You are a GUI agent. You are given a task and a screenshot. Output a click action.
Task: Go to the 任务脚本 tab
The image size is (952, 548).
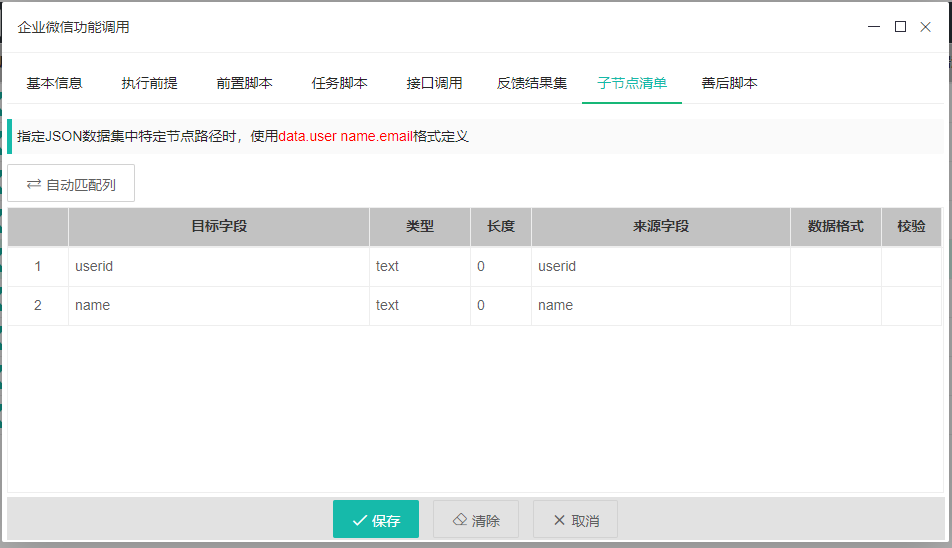click(339, 83)
